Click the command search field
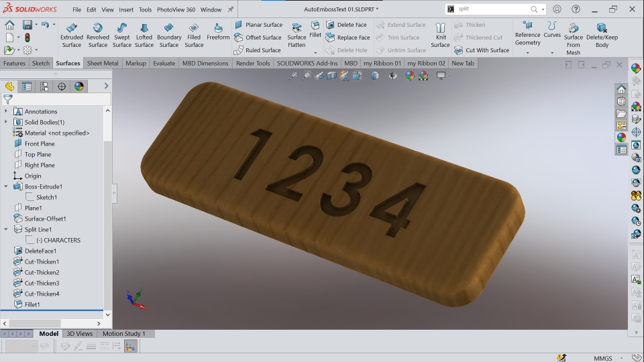 point(493,9)
